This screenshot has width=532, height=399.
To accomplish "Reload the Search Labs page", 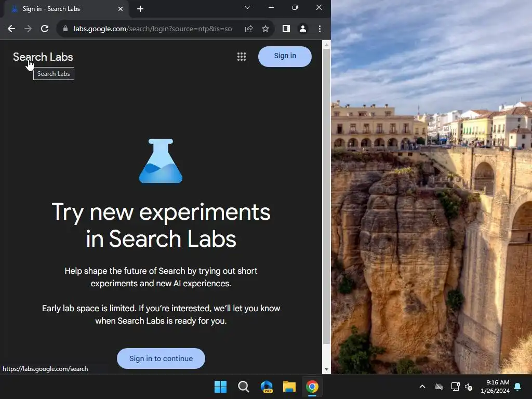I will (45, 29).
